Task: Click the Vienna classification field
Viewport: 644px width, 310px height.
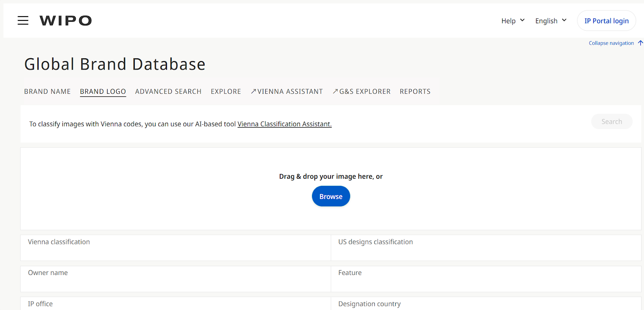Action: point(175,248)
